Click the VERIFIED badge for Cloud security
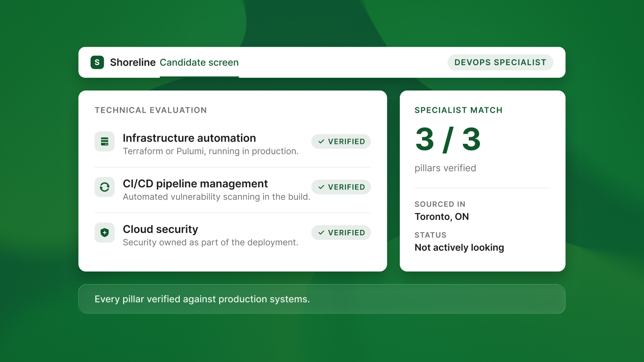This screenshot has height=362, width=644. [x=341, y=233]
